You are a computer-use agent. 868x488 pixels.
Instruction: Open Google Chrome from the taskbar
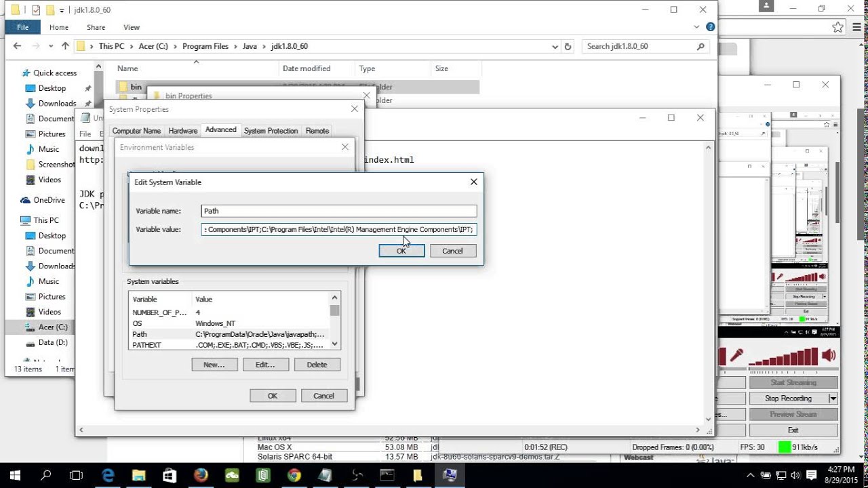[x=294, y=475]
